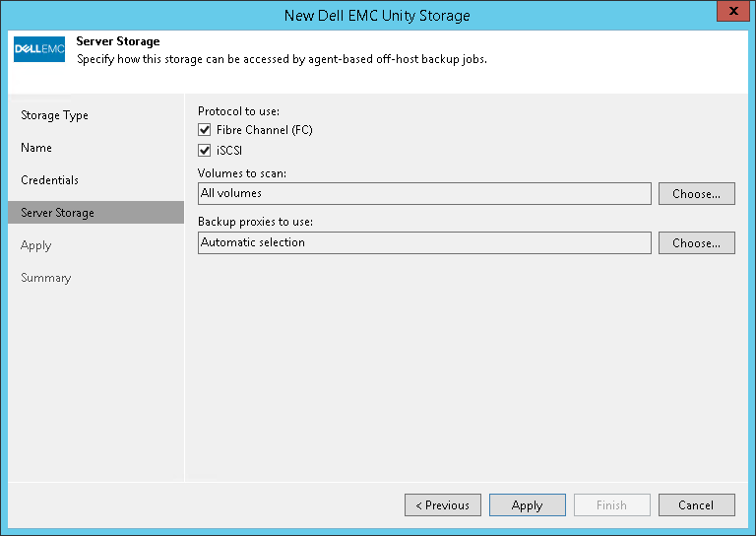Click the 'New Dell EMC Unity Storage' title bar
This screenshot has height=536, width=756.
(377, 15)
